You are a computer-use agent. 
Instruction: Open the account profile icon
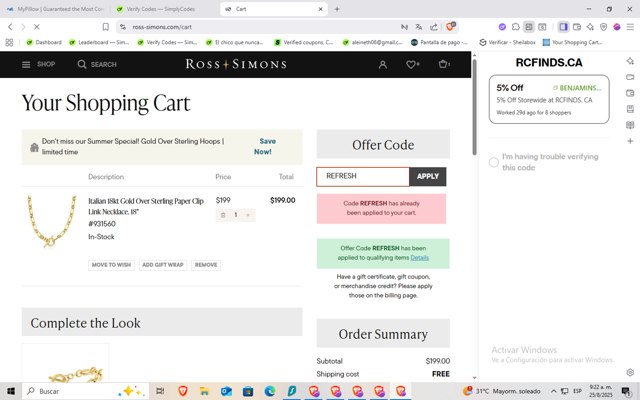click(x=382, y=64)
